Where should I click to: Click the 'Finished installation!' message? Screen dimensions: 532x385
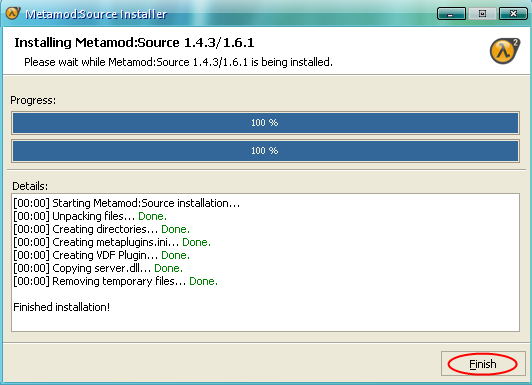pyautogui.click(x=62, y=307)
